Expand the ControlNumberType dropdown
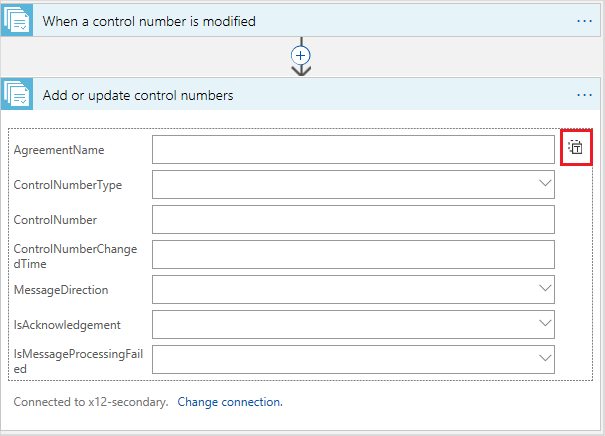Viewport: 605px width, 436px height. click(545, 183)
